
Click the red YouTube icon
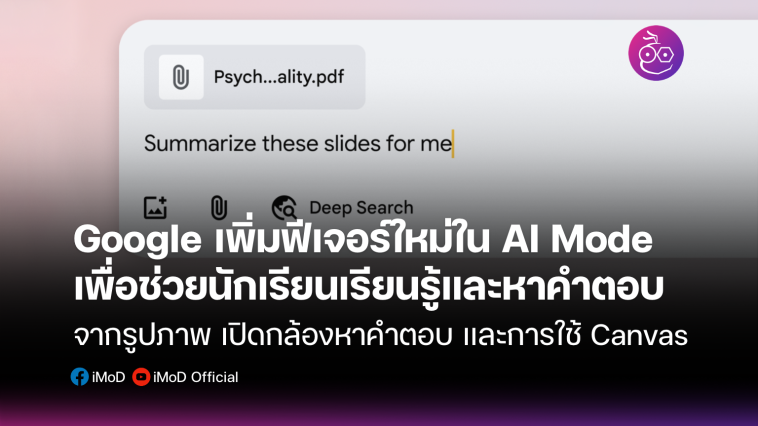click(x=141, y=377)
